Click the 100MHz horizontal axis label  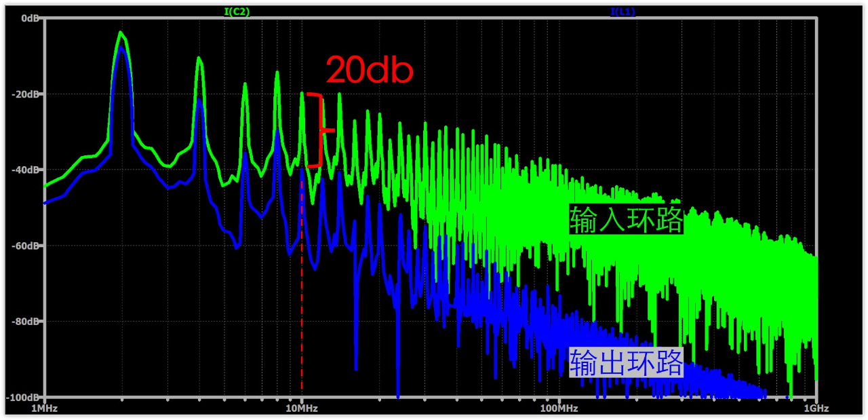[559, 408]
